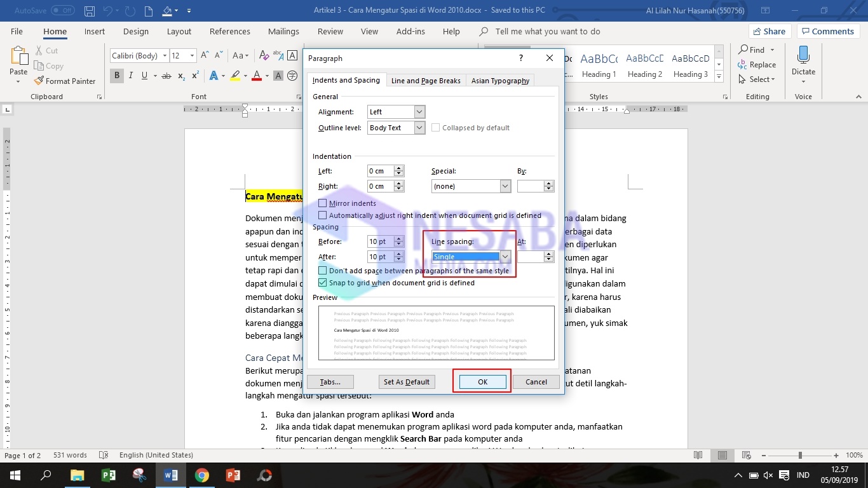Apply red font color
868x488 pixels.
257,76
